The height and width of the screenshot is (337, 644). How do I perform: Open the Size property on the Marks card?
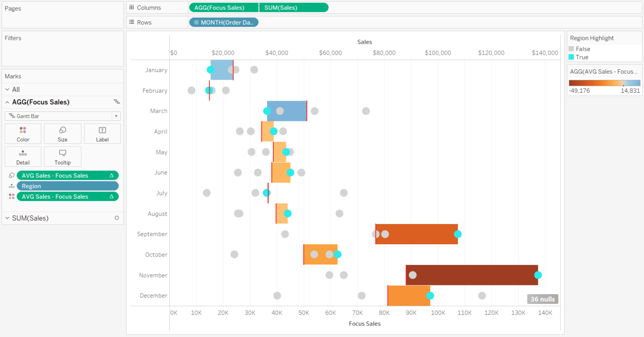pyautogui.click(x=62, y=133)
